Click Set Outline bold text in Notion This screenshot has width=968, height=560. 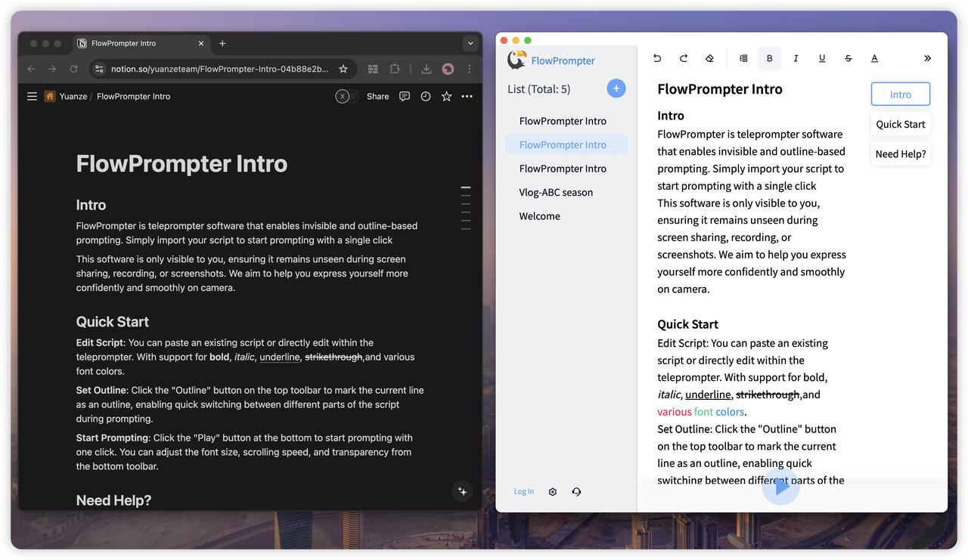point(102,390)
